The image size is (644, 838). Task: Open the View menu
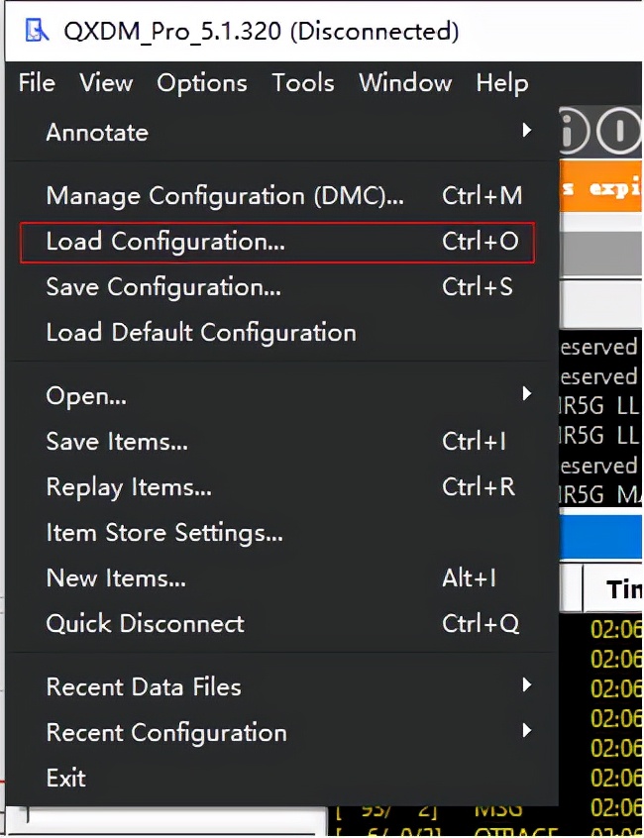(x=105, y=83)
